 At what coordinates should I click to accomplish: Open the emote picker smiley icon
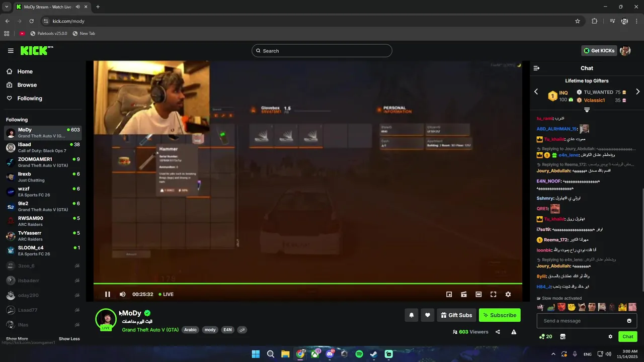(x=629, y=321)
